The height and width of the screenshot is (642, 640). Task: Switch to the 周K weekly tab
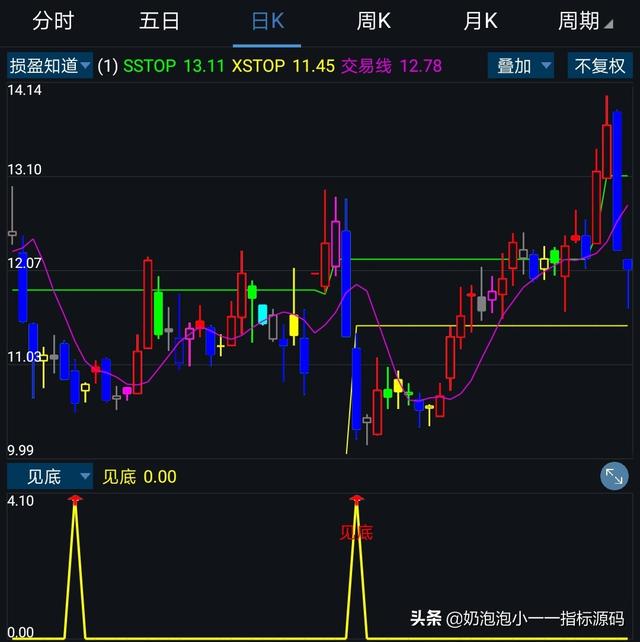pyautogui.click(x=373, y=21)
